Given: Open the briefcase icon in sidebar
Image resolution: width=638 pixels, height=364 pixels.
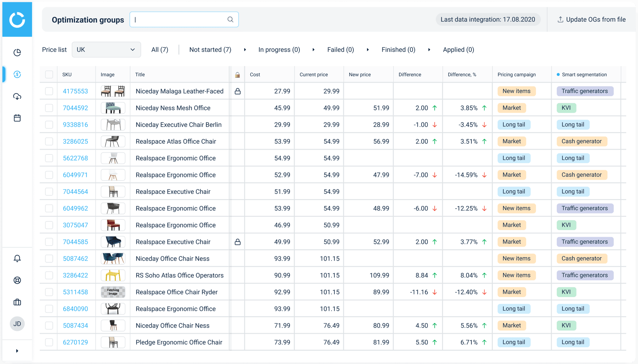Looking at the screenshot, I should (17, 302).
